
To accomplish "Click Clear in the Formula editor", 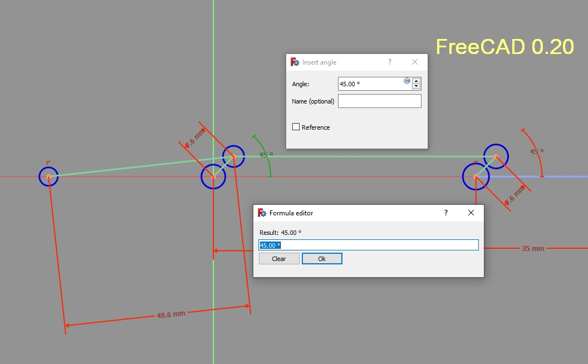I will pos(278,258).
